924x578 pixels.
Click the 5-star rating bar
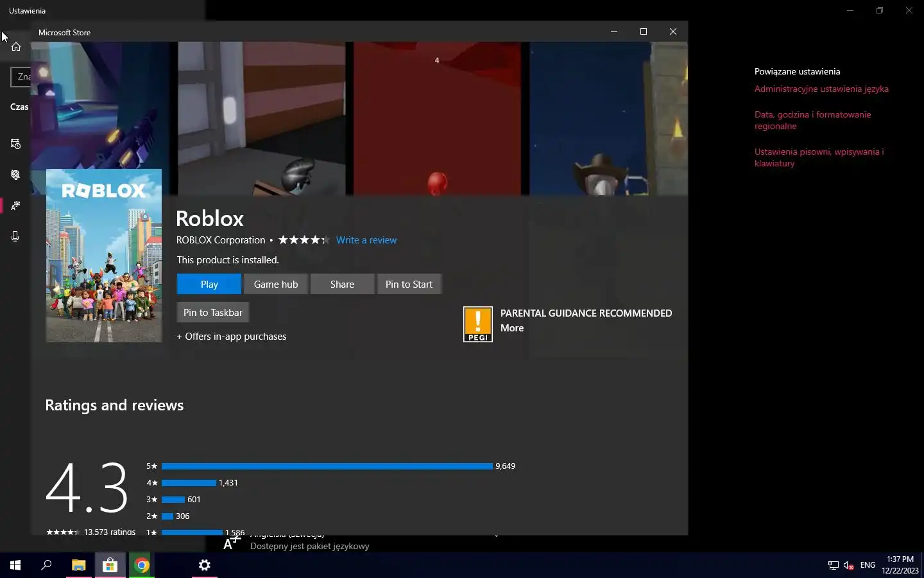[327, 466]
